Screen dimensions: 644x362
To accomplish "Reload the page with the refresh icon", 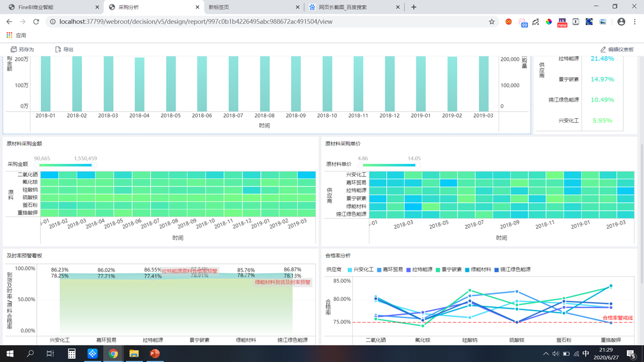I will pos(36,22).
